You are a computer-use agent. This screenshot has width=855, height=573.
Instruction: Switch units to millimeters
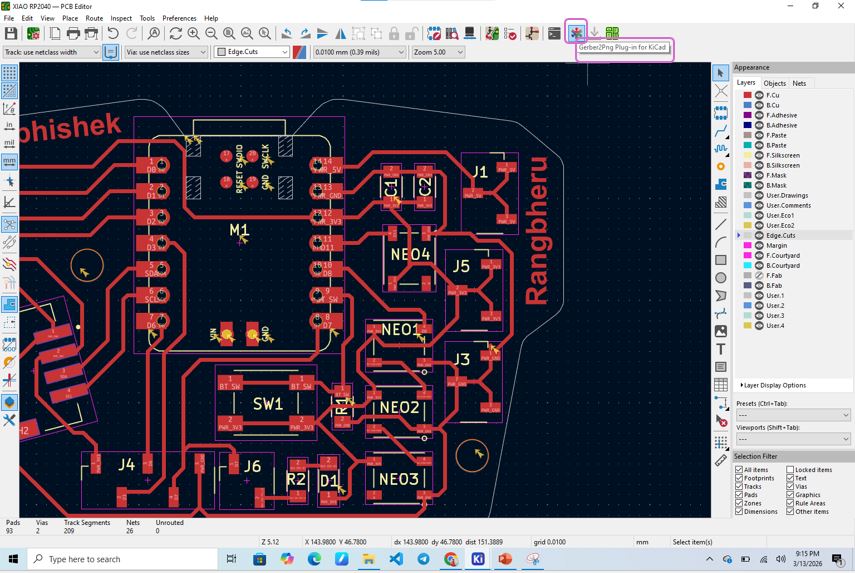click(x=9, y=161)
